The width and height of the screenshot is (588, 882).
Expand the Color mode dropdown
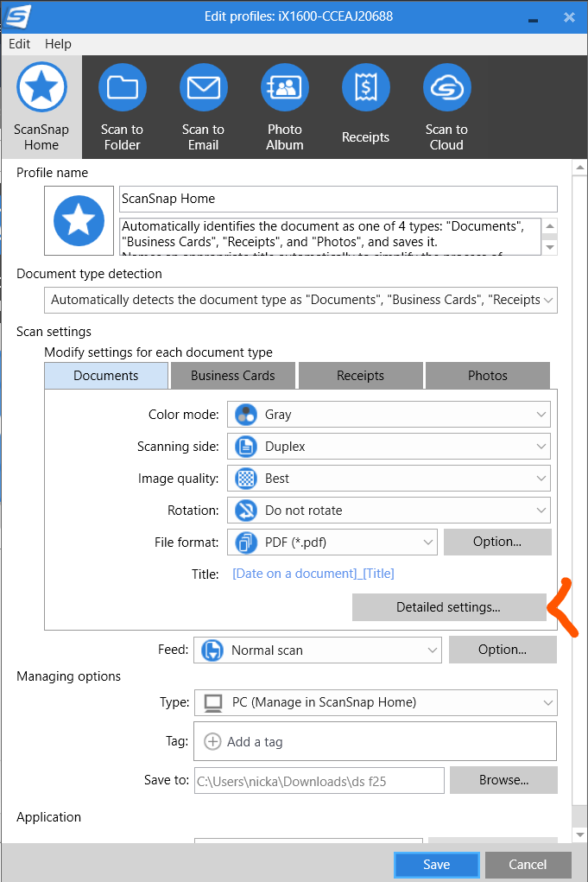[x=389, y=415]
